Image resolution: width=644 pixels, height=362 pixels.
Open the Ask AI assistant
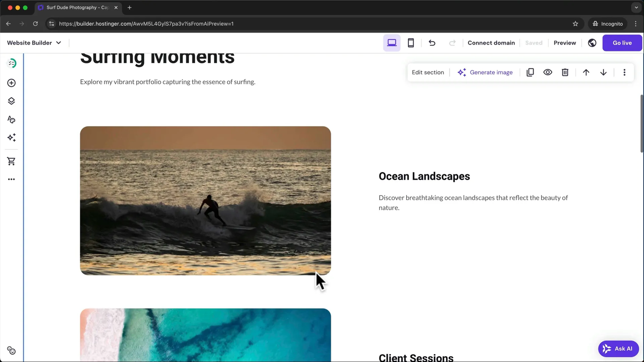[618, 349]
